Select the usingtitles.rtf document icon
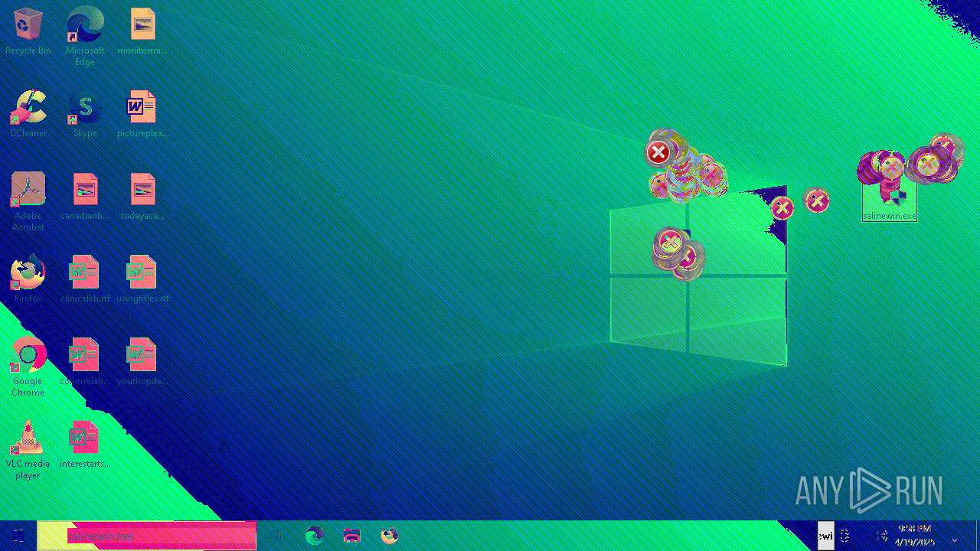 coord(142,279)
